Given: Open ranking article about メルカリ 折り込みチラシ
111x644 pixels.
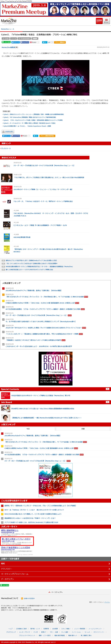Looking at the screenshot, I should pos(43,328).
